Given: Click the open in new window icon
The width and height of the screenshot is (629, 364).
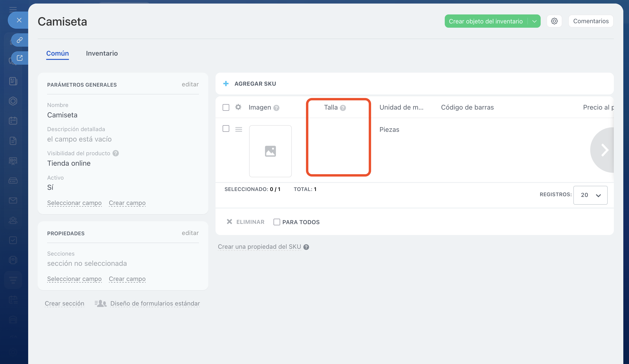Looking at the screenshot, I should 20,58.
